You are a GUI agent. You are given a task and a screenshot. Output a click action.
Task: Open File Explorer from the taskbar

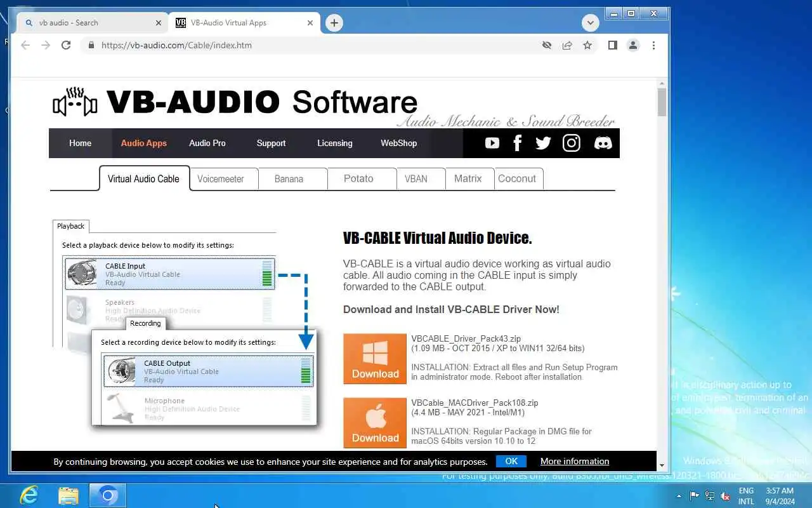pyautogui.click(x=69, y=495)
